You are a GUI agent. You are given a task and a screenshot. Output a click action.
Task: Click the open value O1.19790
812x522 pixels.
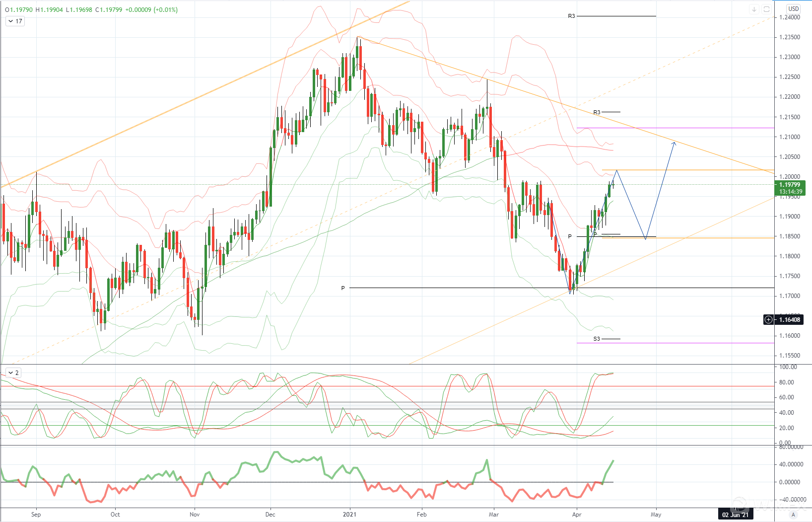point(19,9)
